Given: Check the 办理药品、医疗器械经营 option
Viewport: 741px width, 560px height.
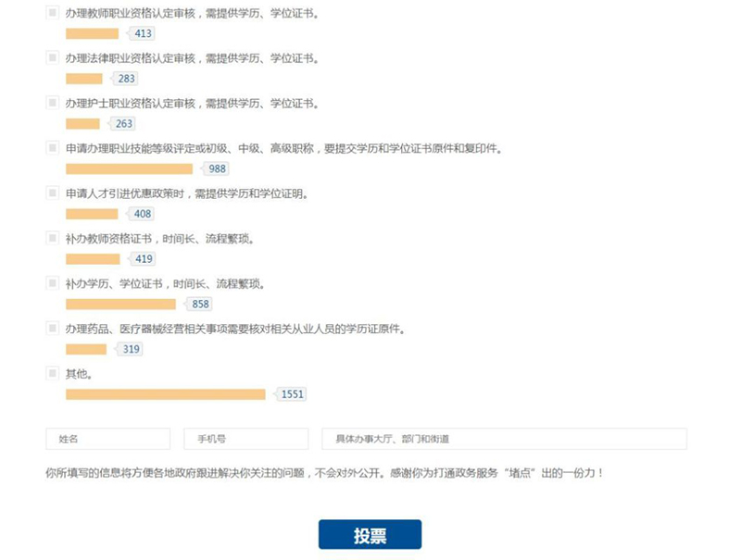Looking at the screenshot, I should pyautogui.click(x=53, y=329).
